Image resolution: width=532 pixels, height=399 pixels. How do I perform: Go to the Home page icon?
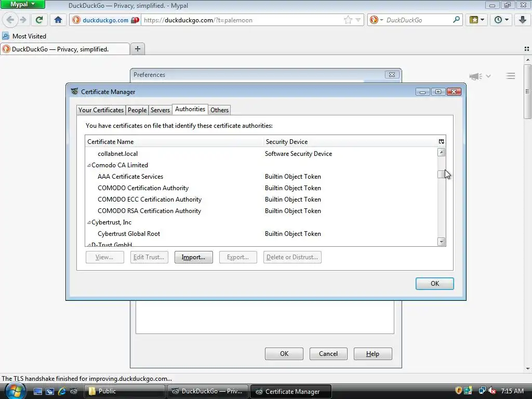pos(58,20)
